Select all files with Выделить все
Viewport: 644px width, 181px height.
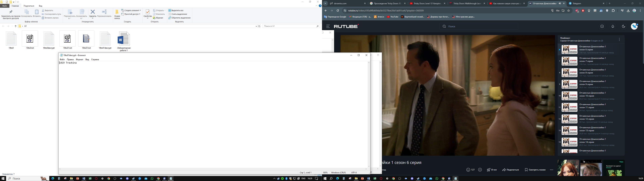click(x=176, y=11)
